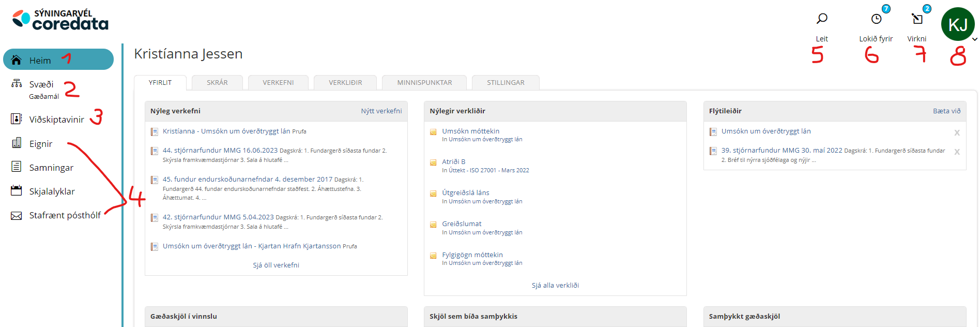Click Bæta við in Flýtileiðir

(x=946, y=111)
